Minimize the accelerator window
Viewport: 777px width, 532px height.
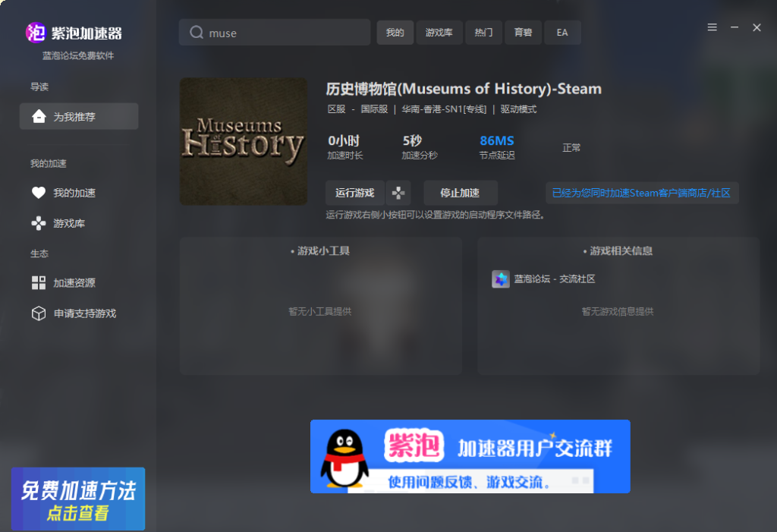coord(735,27)
